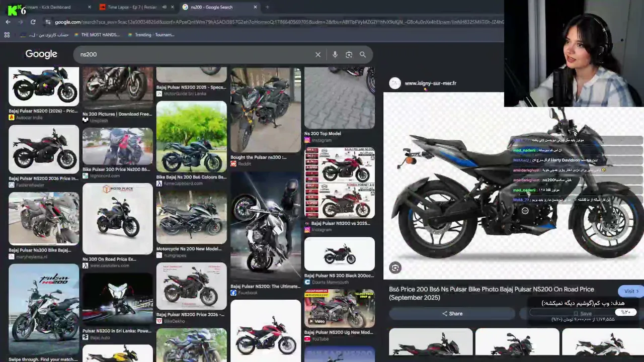Click the Visit button in preview panel
The width and height of the screenshot is (644, 362).
coord(631,292)
